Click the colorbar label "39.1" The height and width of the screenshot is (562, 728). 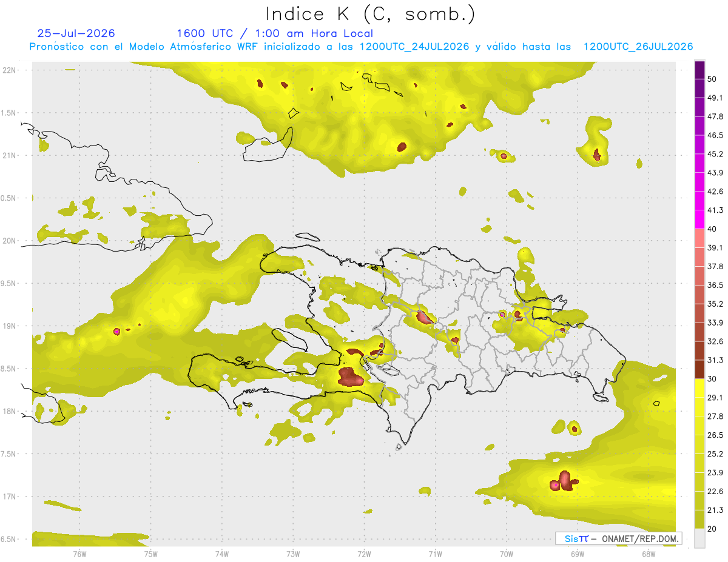(x=715, y=248)
